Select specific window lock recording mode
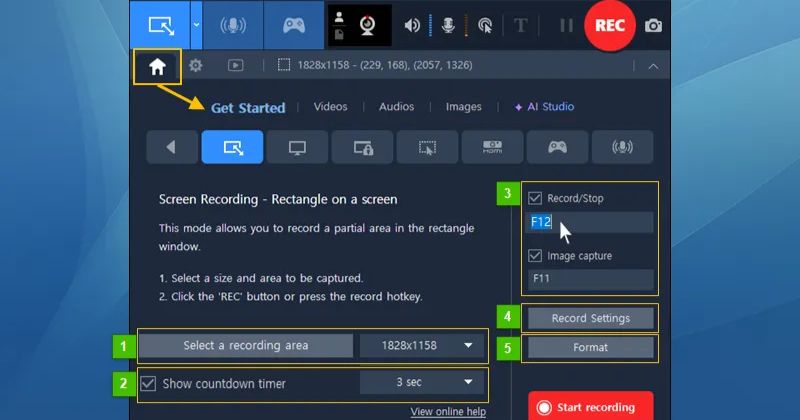The image size is (800, 420). [363, 147]
